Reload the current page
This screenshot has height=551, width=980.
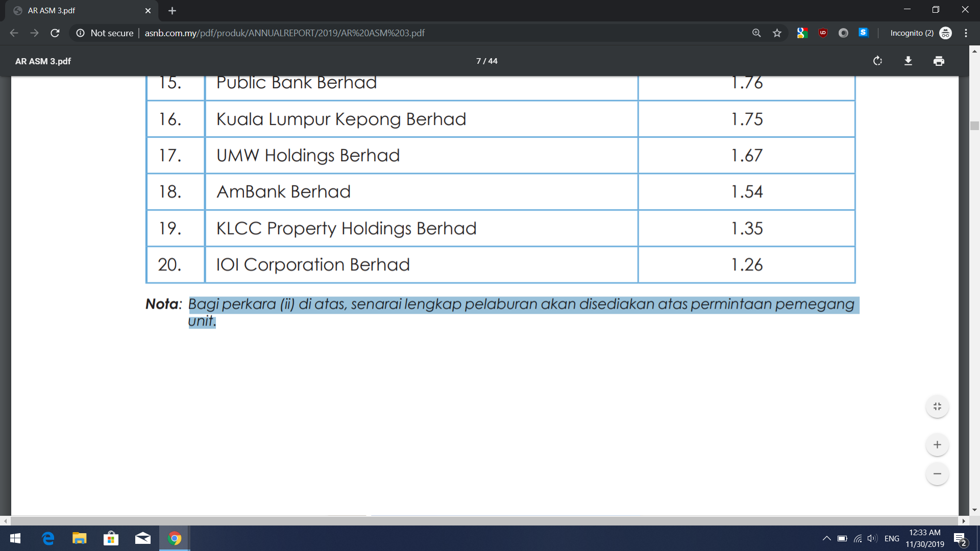point(55,33)
